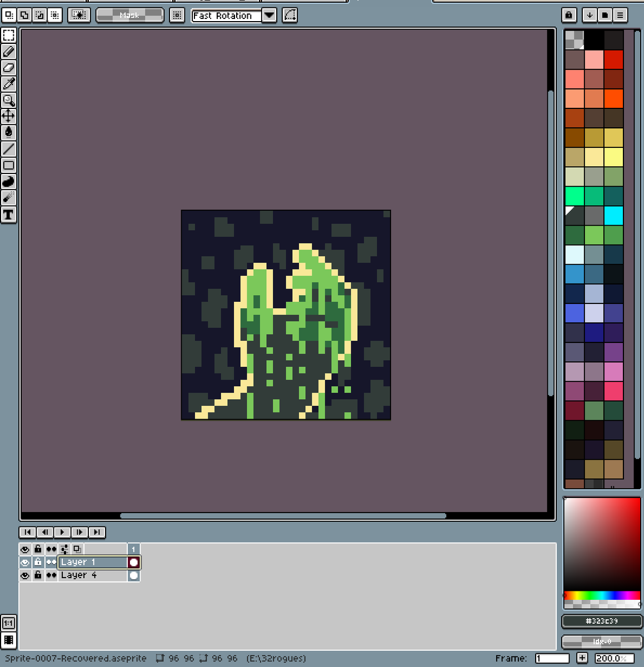
Task: Select frame 1 header in timeline
Action: (133, 549)
